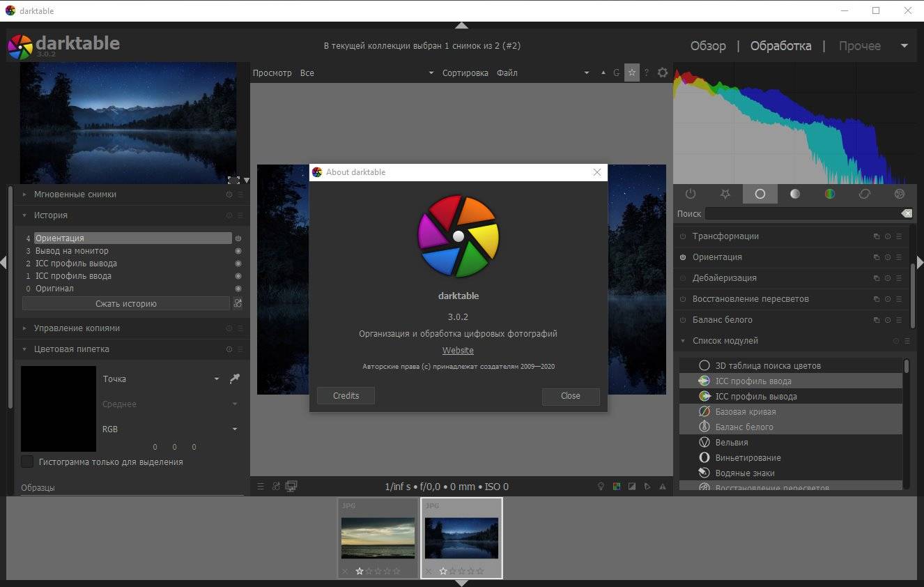This screenshot has height=587, width=924.
Task: Select ICC профиль ввода in module list
Action: [791, 381]
